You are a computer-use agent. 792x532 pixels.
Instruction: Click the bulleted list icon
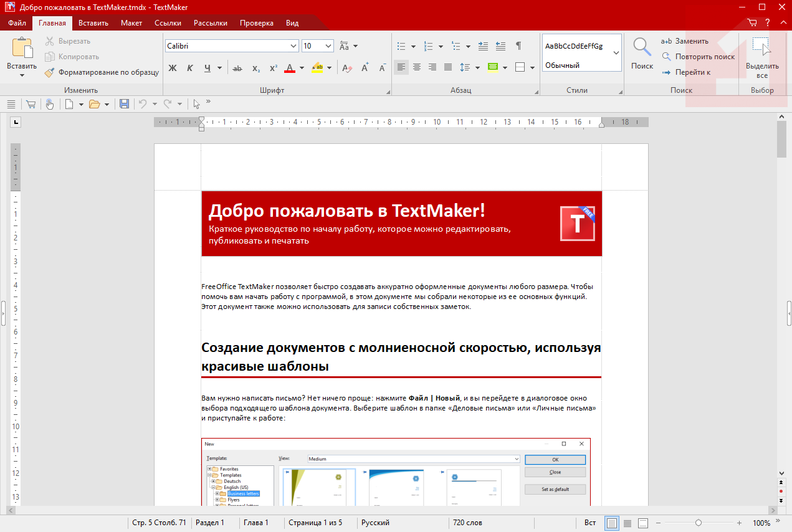401,46
